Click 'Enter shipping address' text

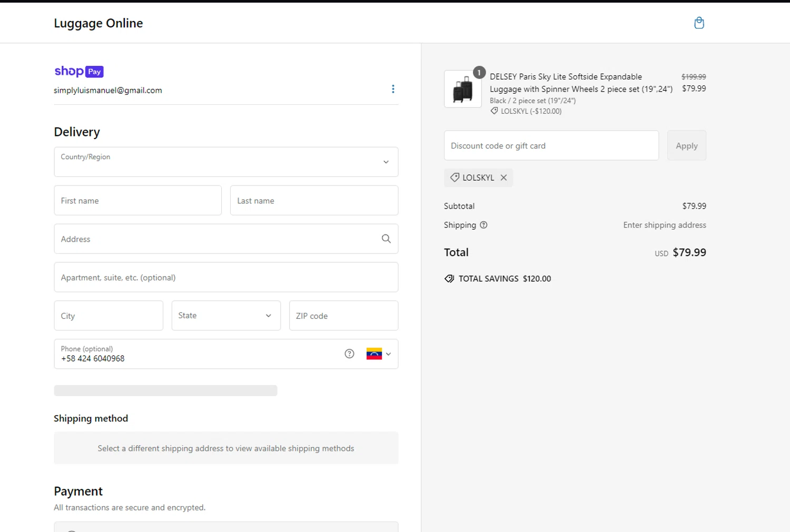665,225
